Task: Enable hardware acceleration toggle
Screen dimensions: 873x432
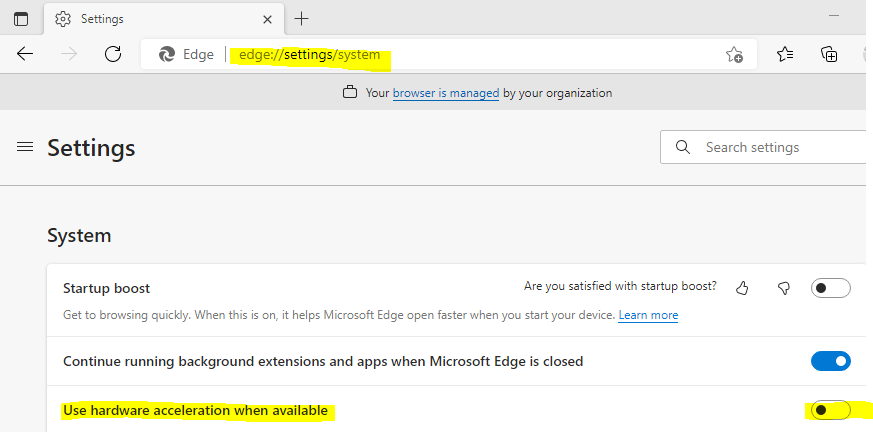Action: tap(831, 410)
